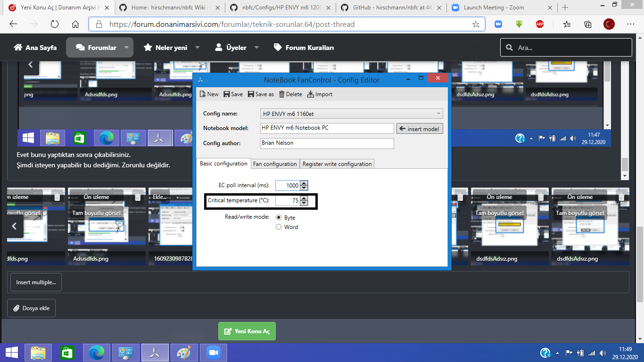Screen dimensions: 644x362
Task: Reload the page with browser refresh icon
Action: coord(54,24)
